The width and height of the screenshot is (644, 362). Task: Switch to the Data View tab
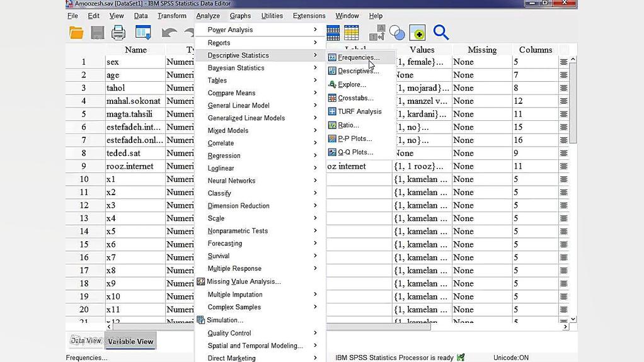click(85, 341)
